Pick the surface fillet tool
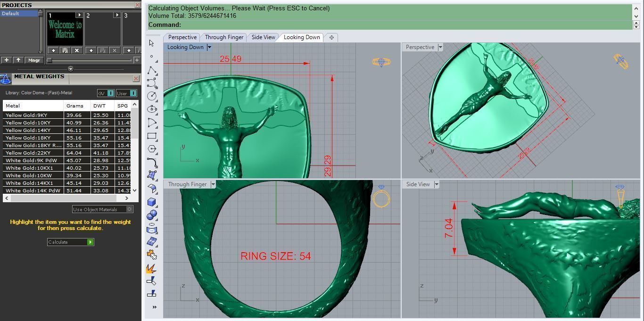644x321 pixels. [152, 189]
